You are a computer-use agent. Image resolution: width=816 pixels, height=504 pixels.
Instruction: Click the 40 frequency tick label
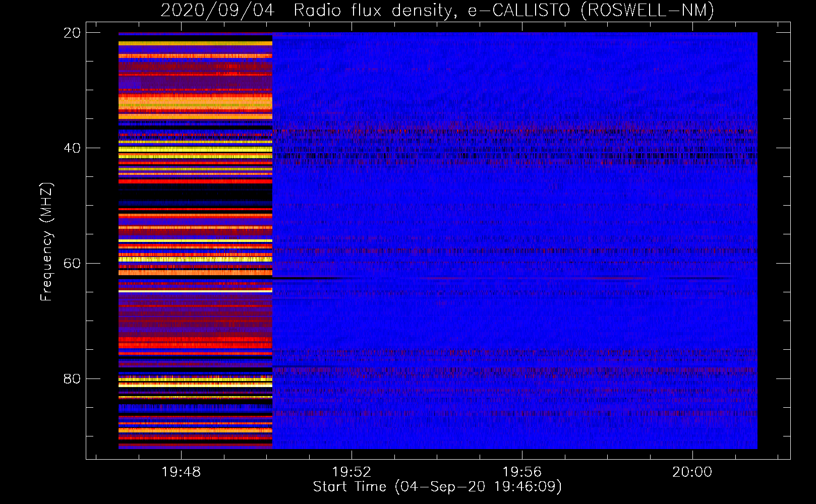72,148
